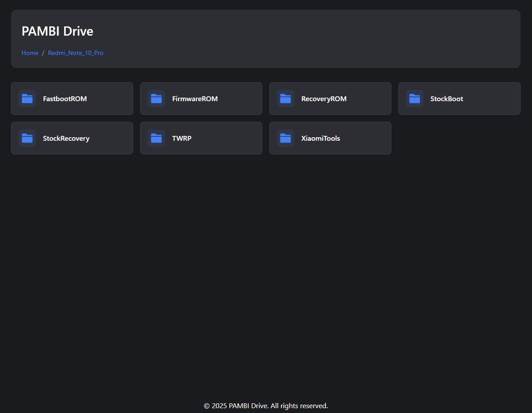532x413 pixels.
Task: Click the StockRecovery folder icon
Action: tap(27, 138)
